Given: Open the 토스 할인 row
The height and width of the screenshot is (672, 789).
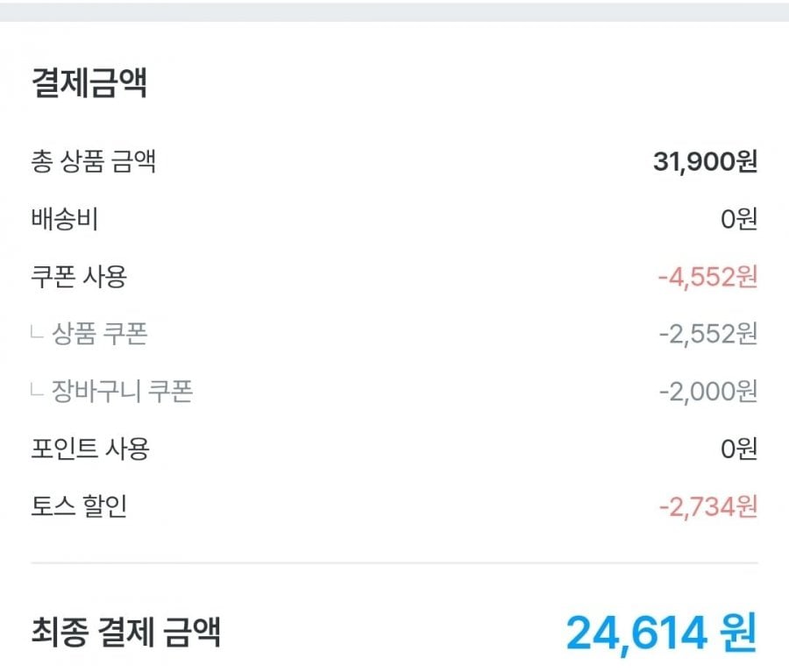Looking at the screenshot, I should tap(79, 506).
